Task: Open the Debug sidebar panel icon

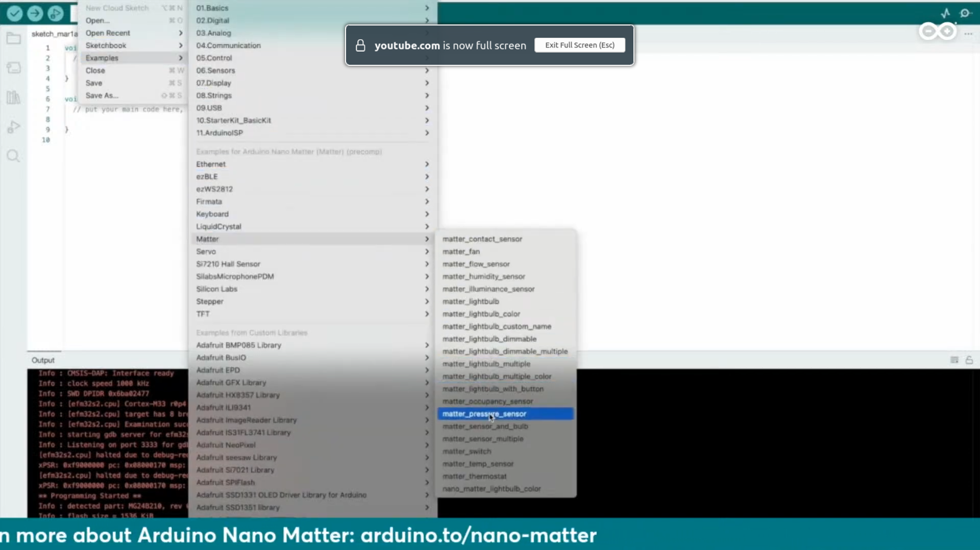Action: pos(13,127)
